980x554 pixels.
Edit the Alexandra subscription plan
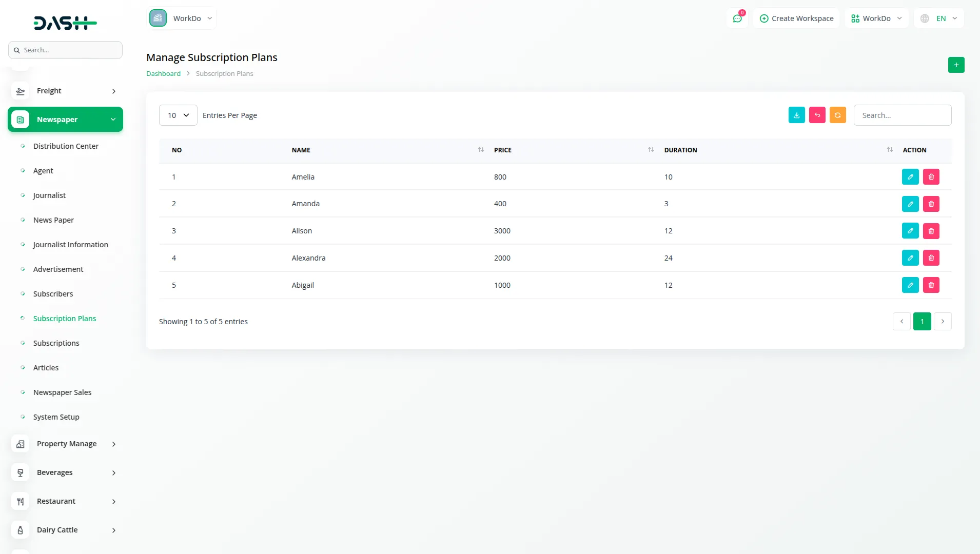910,258
